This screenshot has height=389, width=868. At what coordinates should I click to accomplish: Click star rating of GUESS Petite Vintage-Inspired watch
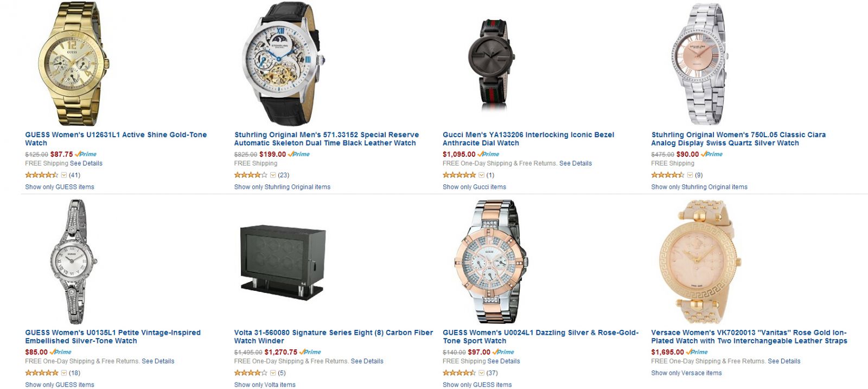click(42, 373)
